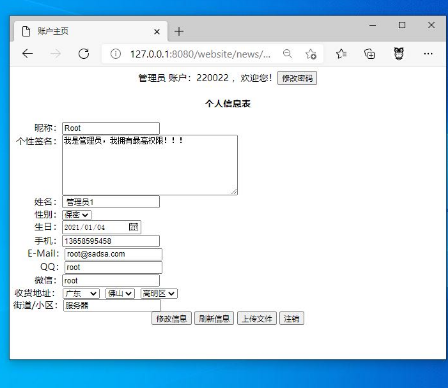Click the 个性签名 textarea resize handle
Screen dimensions: 448x388
coord(234,192)
